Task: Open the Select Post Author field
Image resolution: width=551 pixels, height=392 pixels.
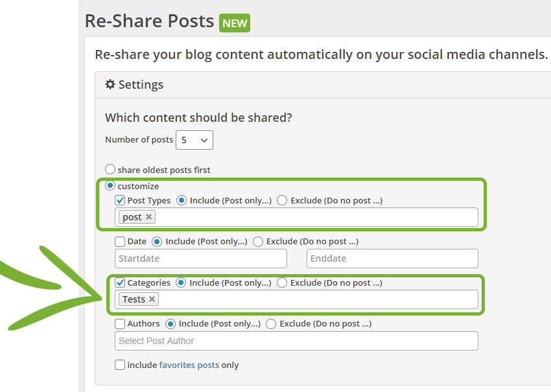Action: point(296,341)
